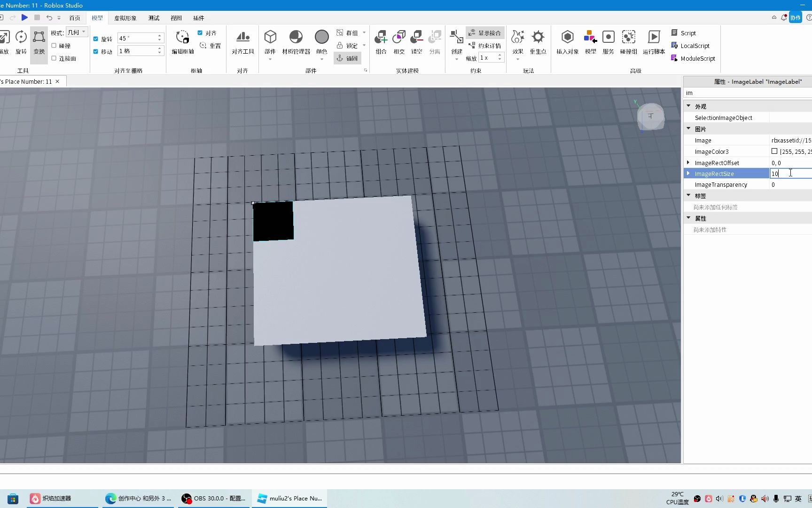
Task: Open the Avatar ribbon tab
Action: pos(125,18)
